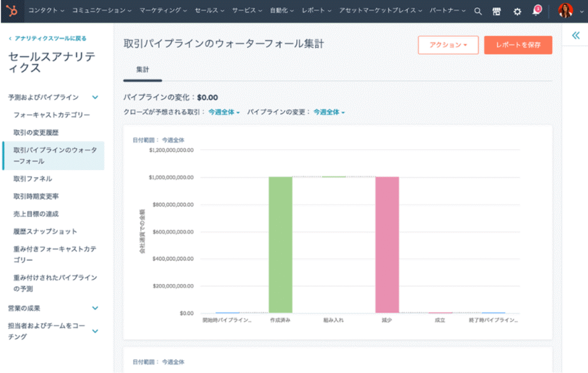This screenshot has height=373, width=588.
Task: Open the user avatar account menu
Action: point(566,11)
